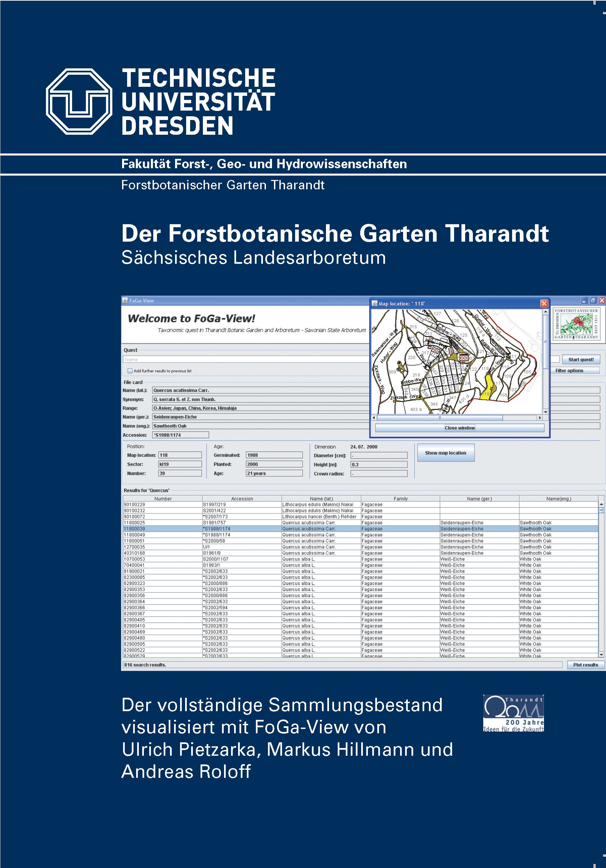This screenshot has height=868, width=606.
Task: Click Synonym field 'Q. serrata S. et Z.'
Action: (x=261, y=399)
